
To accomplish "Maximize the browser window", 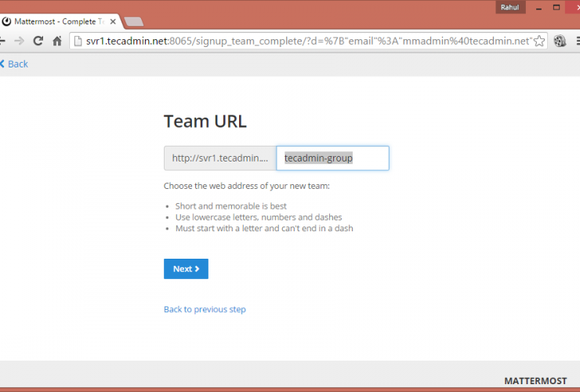I will pos(556,7).
